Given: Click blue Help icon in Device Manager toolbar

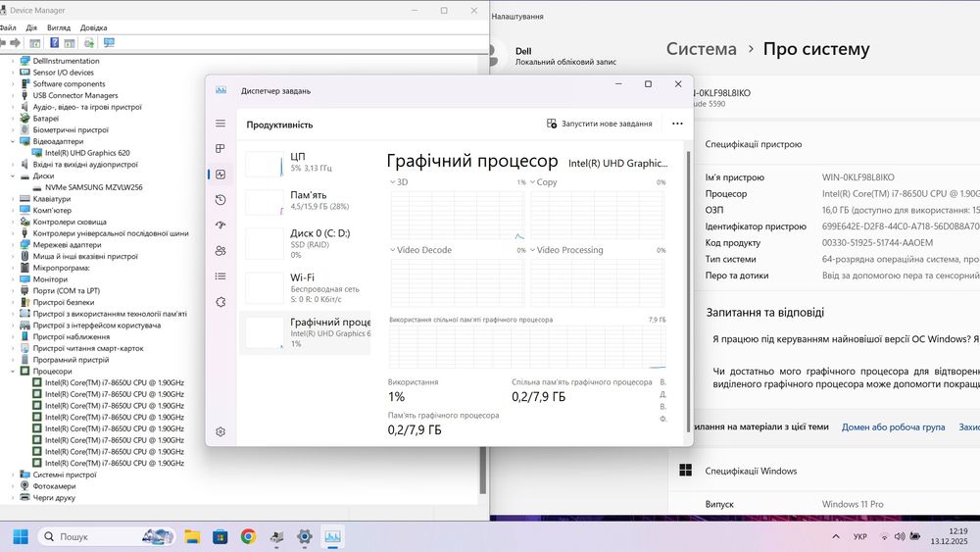Looking at the screenshot, I should point(54,42).
